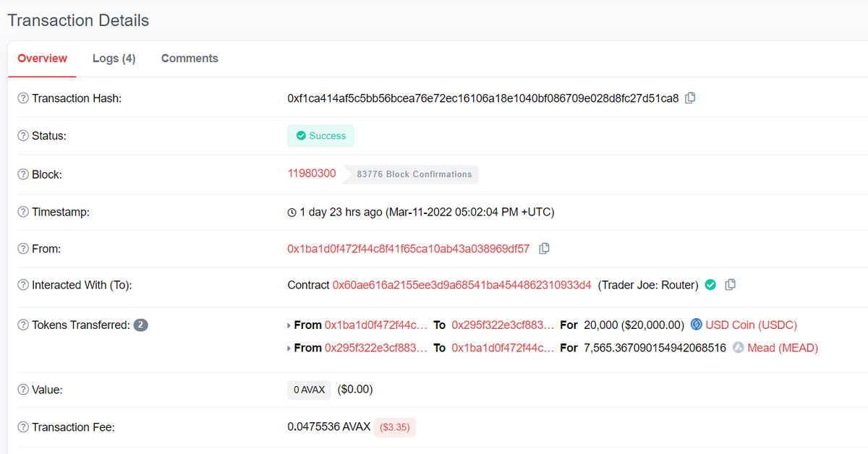
Task: Open MEAD transfer recipient address 0x1ba1d0f472f44c…
Action: pos(503,348)
